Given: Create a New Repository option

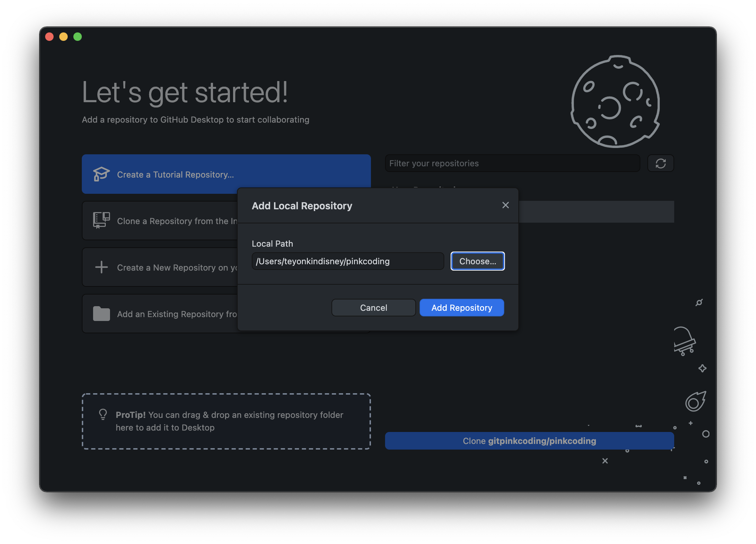Looking at the screenshot, I should [160, 267].
